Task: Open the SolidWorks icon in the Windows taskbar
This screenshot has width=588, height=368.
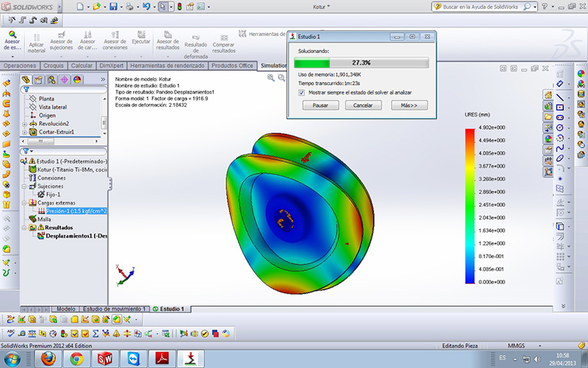Action: coord(107,358)
